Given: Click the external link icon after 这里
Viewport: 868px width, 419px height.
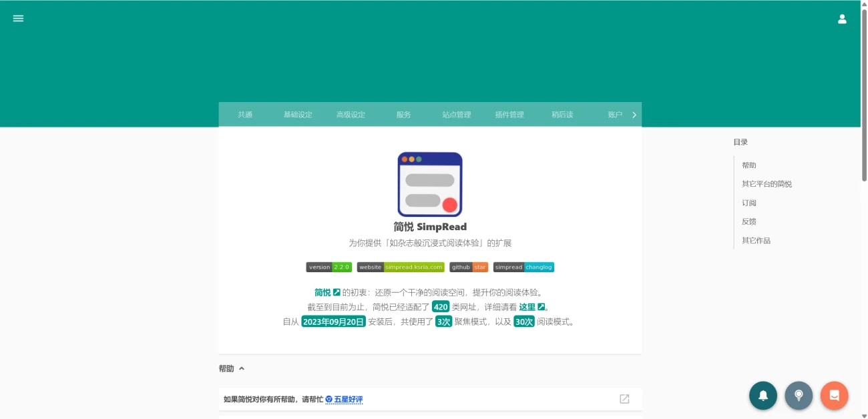Looking at the screenshot, I should (x=541, y=307).
